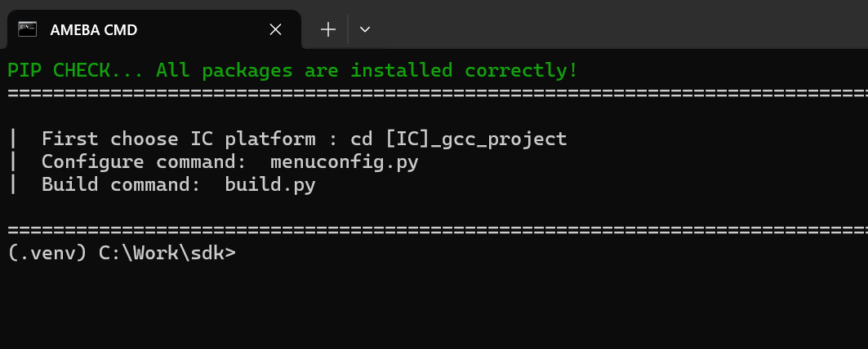Click the 'First choose IC platform' text
The width and height of the screenshot is (868, 349).
click(178, 139)
